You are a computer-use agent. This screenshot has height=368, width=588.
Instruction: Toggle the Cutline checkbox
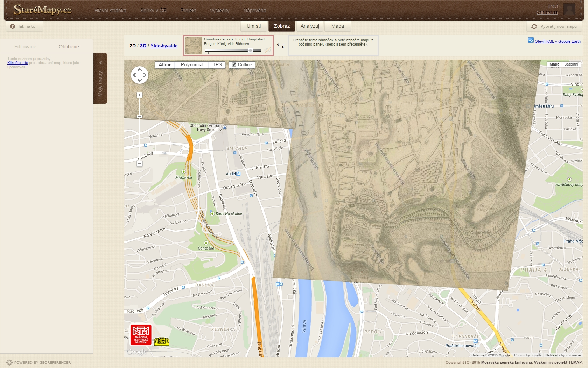point(234,64)
